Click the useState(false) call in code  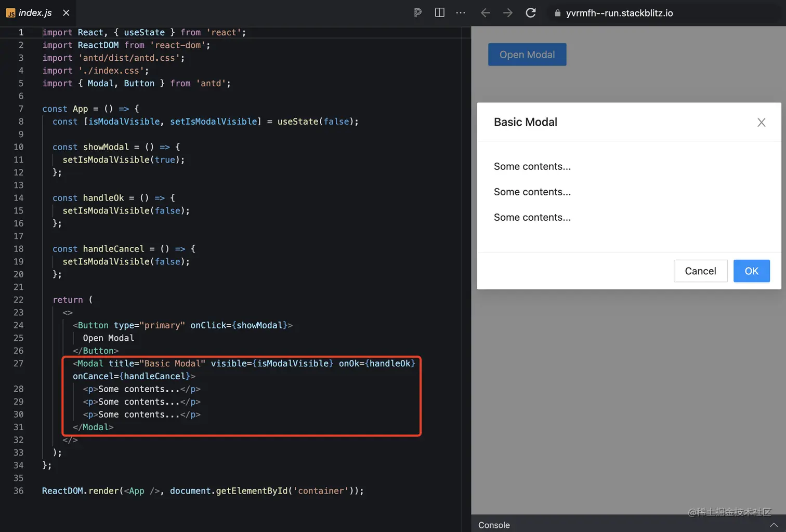click(x=315, y=122)
